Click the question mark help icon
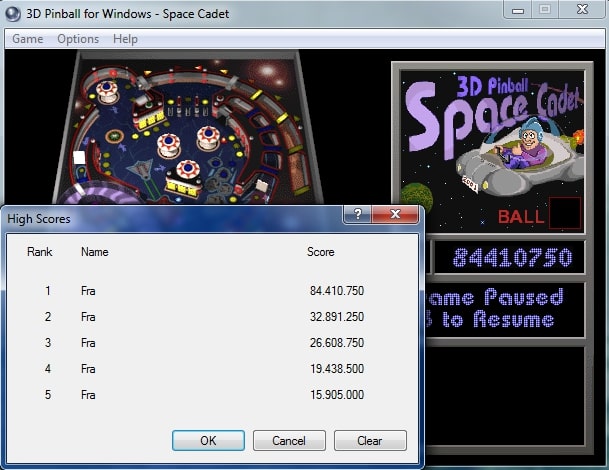 pyautogui.click(x=358, y=215)
